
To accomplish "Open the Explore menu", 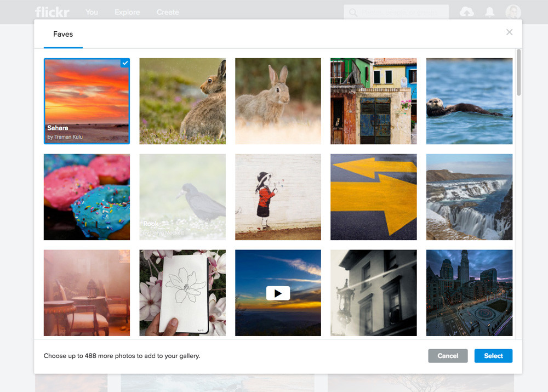I will tap(127, 12).
